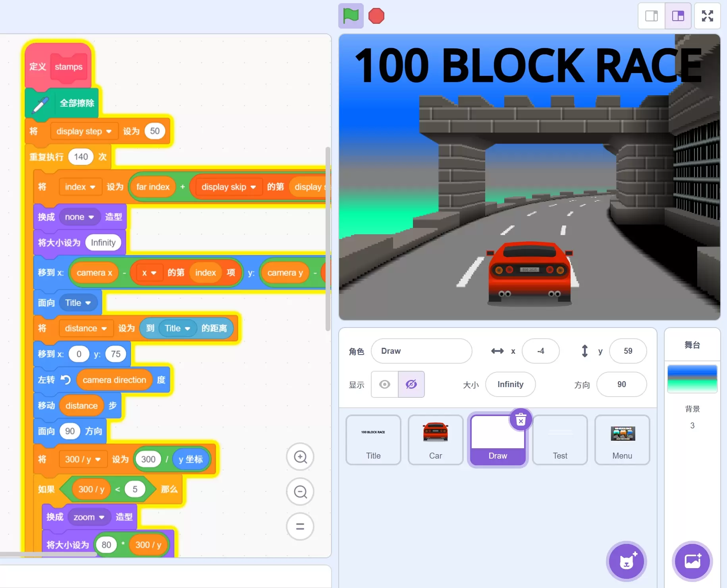
Task: Open the 'display skip' list dropdown
Action: coord(228,187)
